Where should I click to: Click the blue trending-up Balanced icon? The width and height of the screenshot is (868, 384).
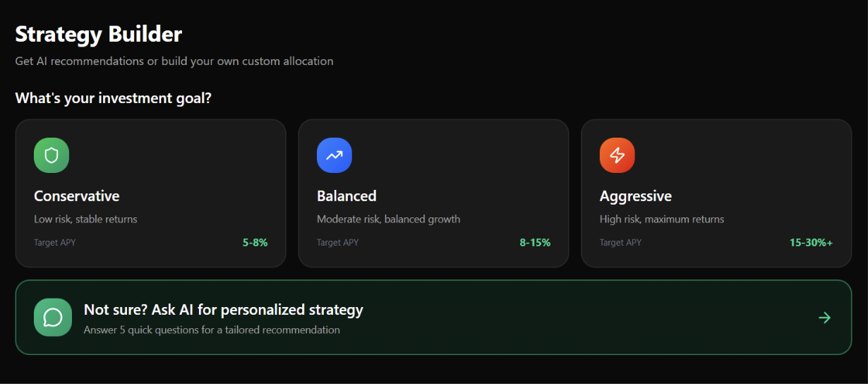(x=334, y=155)
